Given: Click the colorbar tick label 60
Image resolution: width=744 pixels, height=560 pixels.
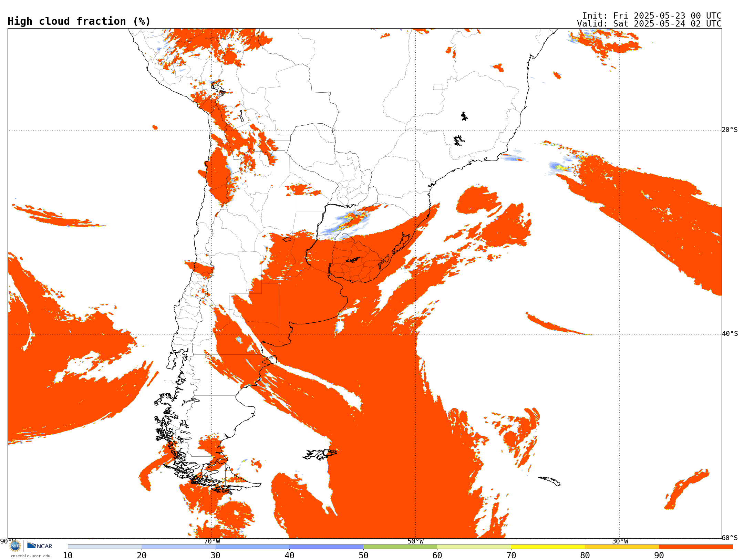Looking at the screenshot, I should click(x=437, y=556).
